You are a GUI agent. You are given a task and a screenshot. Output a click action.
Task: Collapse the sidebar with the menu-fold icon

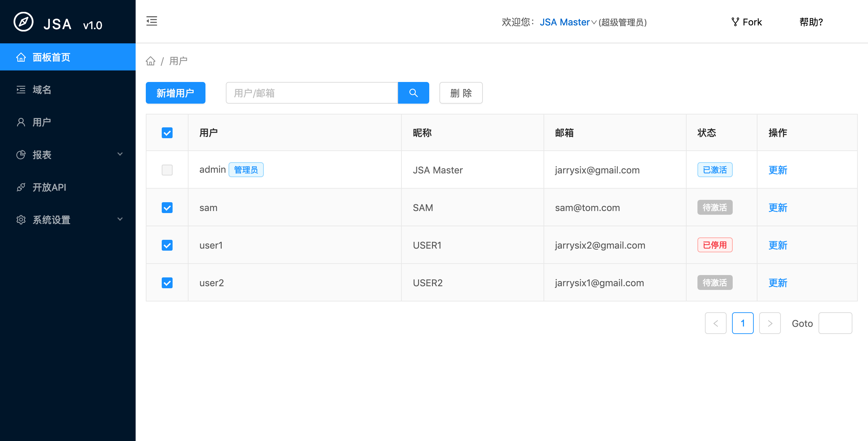pos(152,21)
